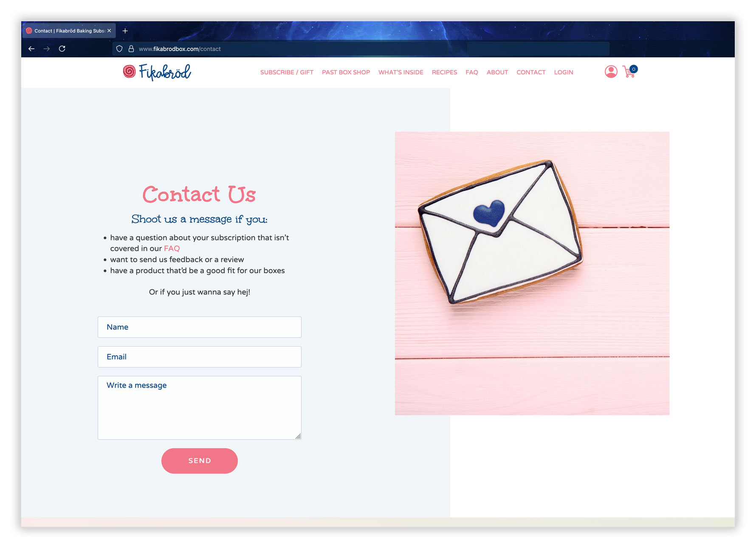Reload the page with the refresh icon
756x548 pixels.
[x=62, y=49]
